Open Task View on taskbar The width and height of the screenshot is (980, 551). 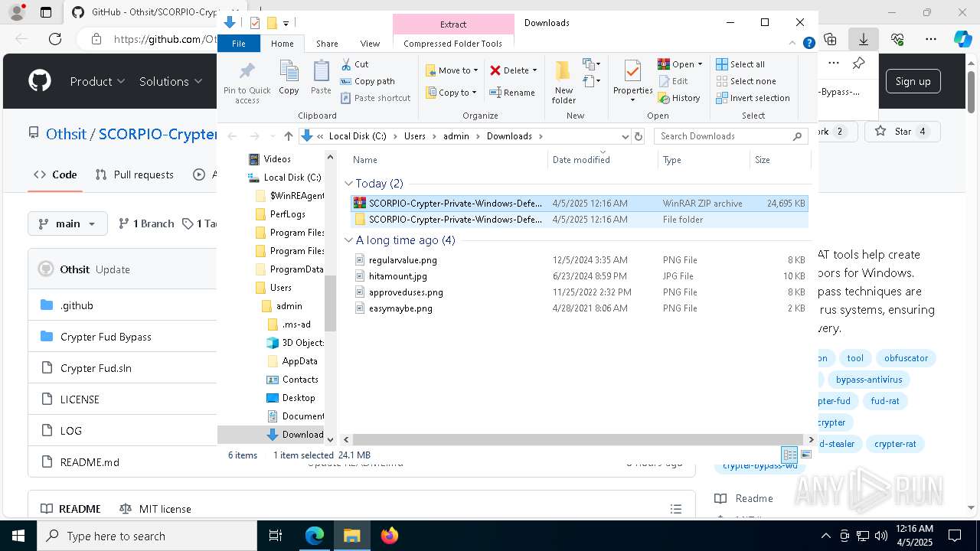[276, 536]
